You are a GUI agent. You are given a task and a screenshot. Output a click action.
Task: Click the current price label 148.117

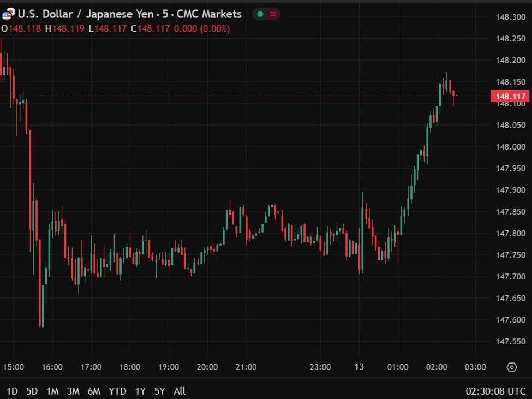pos(510,97)
